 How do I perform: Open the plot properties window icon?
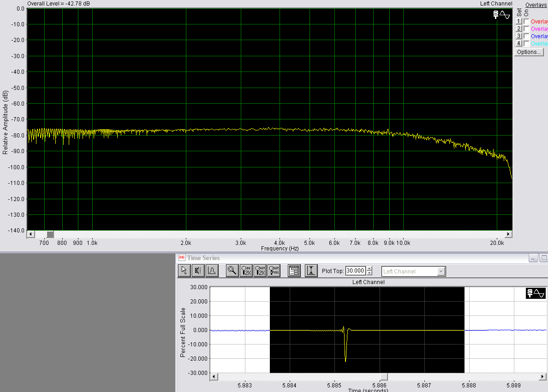(294, 271)
